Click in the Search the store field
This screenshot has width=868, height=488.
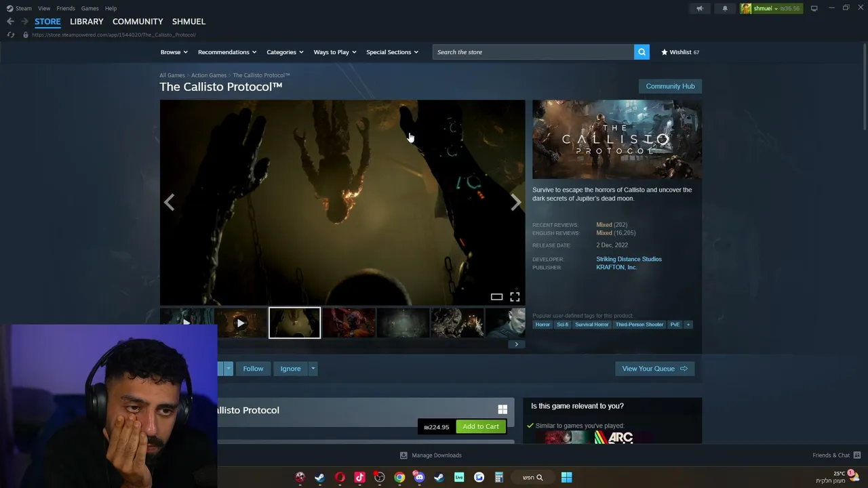pyautogui.click(x=533, y=52)
